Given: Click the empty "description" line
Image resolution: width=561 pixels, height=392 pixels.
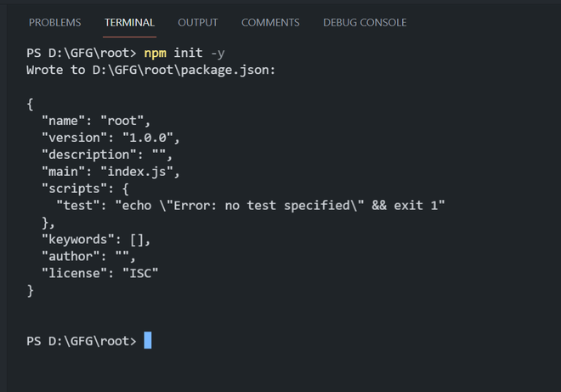Looking at the screenshot, I should tap(106, 155).
